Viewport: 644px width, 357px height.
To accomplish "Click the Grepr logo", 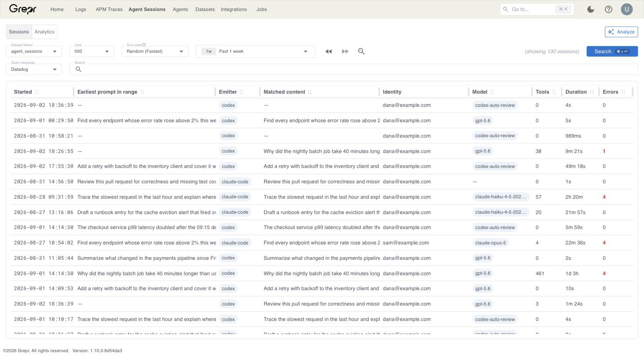I will [22, 9].
